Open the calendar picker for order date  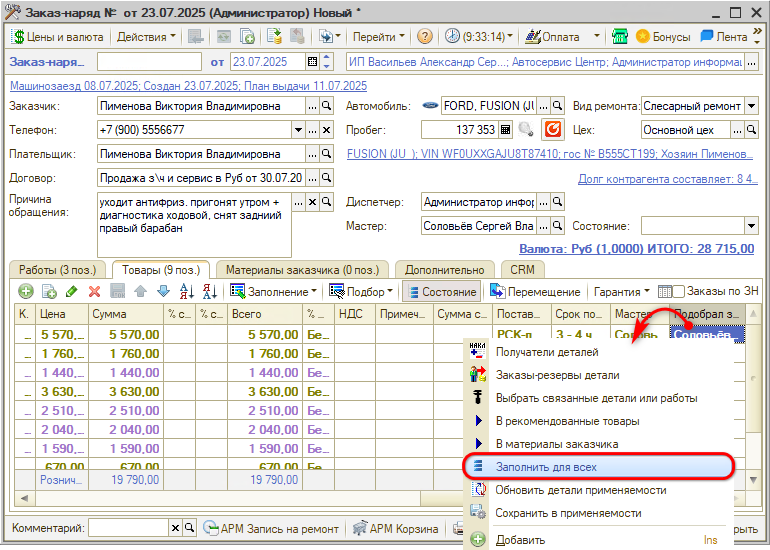pos(312,63)
